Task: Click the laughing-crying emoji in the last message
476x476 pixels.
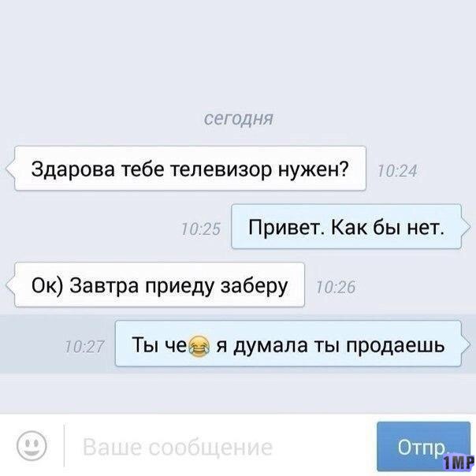Action: click(199, 347)
